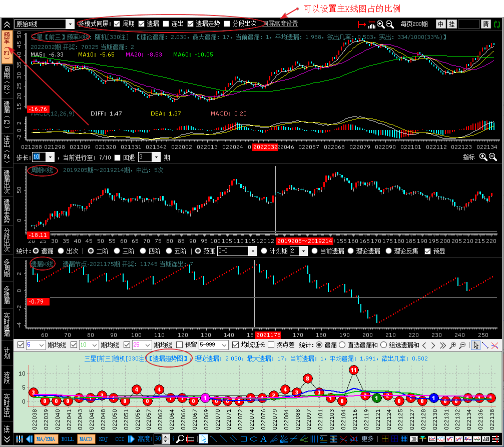Toggle the 均线延长 checkbox

coord(236,345)
